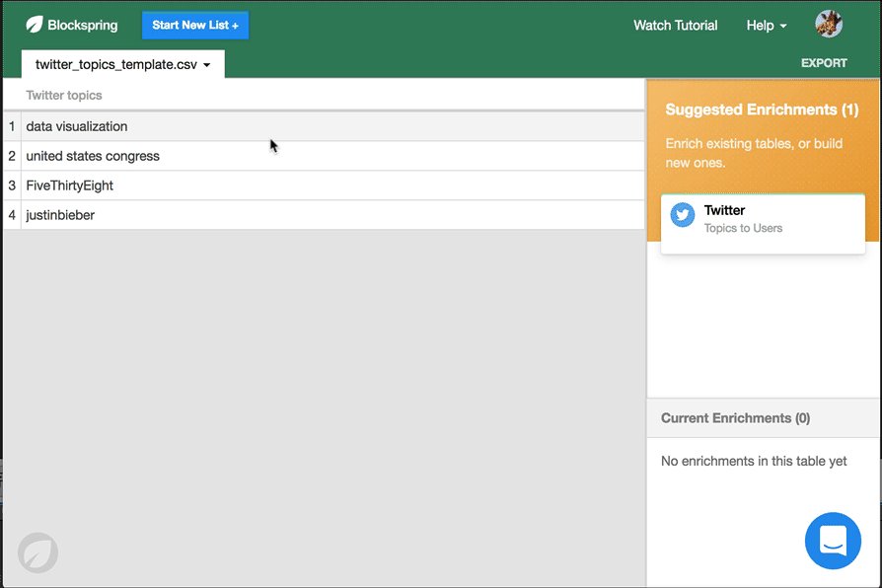Click 'Topics to Users' subtitle text
Image resolution: width=882 pixels, height=588 pixels.
(x=743, y=228)
